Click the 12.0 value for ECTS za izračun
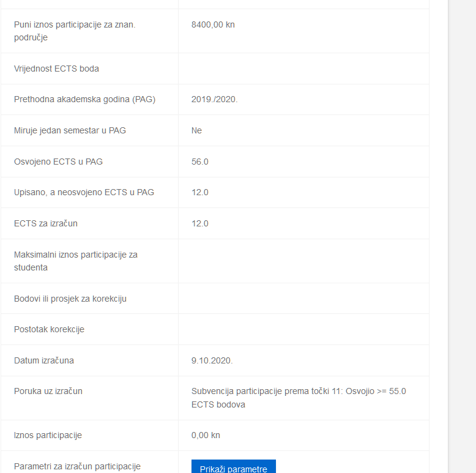The width and height of the screenshot is (476, 473). pos(199,223)
